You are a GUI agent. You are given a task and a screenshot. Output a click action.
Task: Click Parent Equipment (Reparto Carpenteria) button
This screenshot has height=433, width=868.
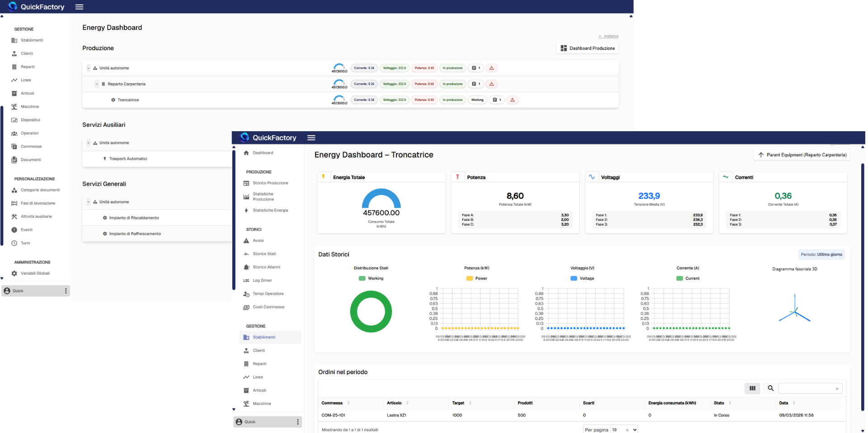[x=802, y=155]
